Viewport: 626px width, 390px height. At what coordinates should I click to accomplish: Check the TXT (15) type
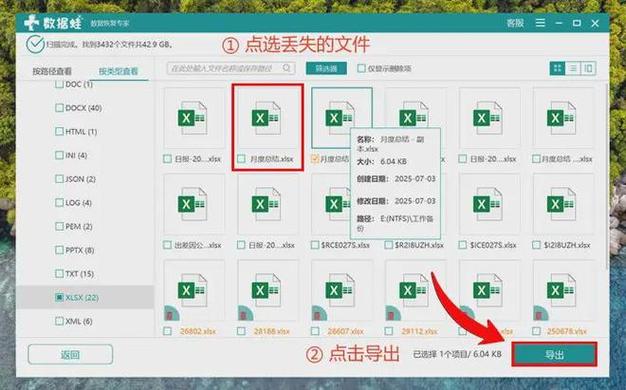[x=59, y=274]
